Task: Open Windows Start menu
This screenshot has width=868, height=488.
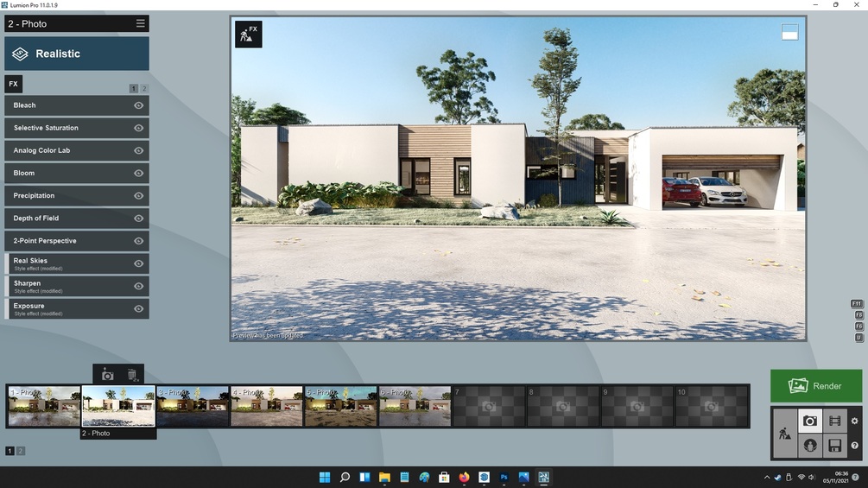Action: (x=325, y=477)
